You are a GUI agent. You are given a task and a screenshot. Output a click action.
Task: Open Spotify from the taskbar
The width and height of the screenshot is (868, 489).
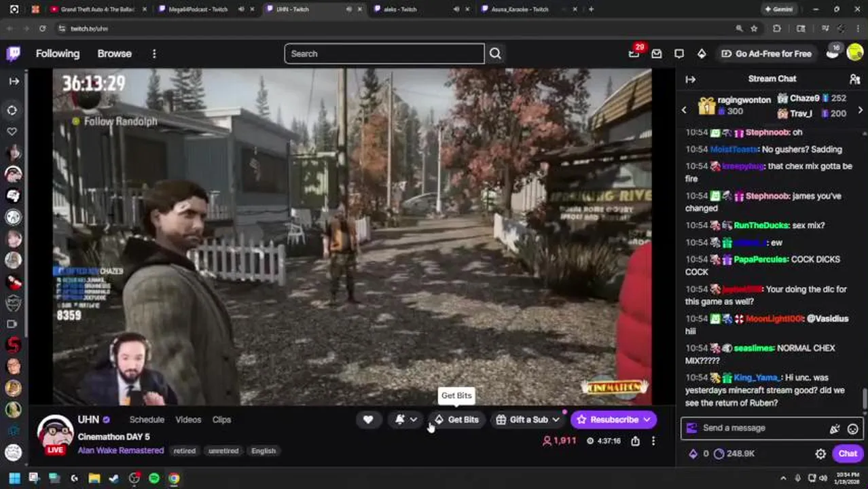tap(154, 478)
